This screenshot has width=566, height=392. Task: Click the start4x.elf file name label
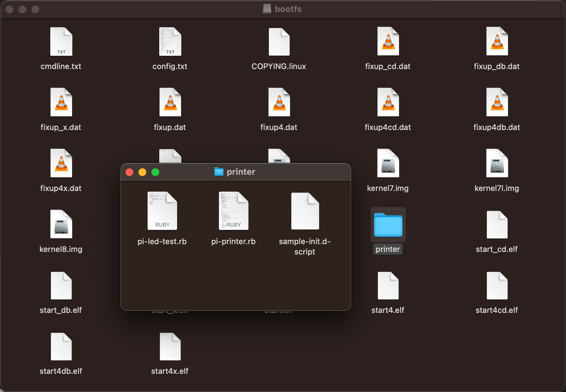click(x=170, y=371)
